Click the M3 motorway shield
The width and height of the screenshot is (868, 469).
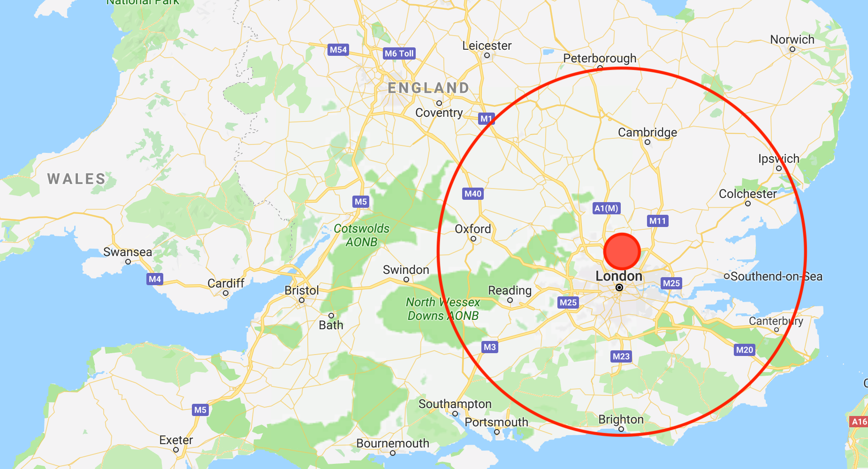pyautogui.click(x=490, y=347)
